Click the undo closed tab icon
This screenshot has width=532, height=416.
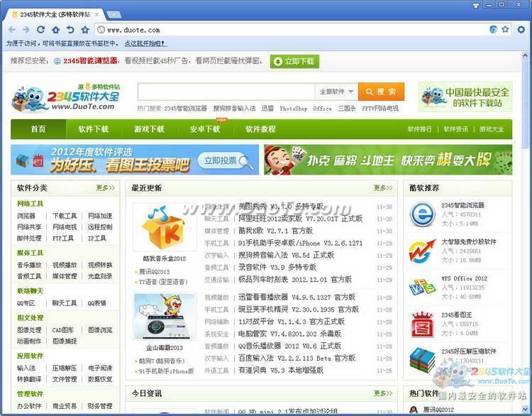[x=70, y=30]
